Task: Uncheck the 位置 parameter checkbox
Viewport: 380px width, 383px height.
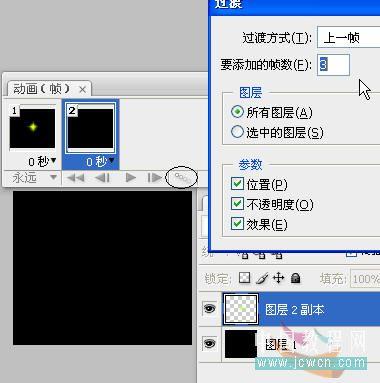Action: [x=237, y=184]
